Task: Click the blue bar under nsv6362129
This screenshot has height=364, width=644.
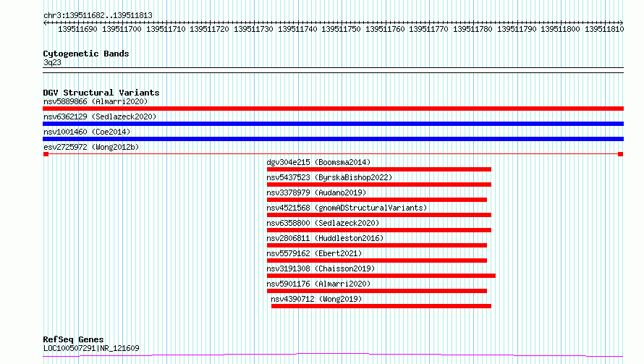Action: click(x=333, y=124)
